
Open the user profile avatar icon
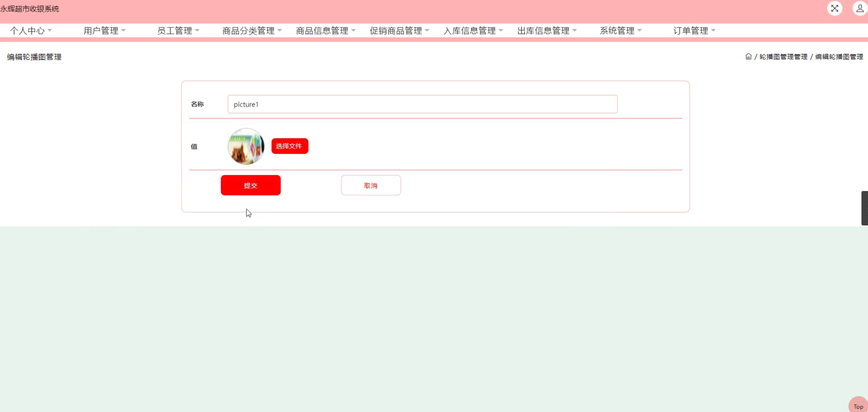[859, 9]
